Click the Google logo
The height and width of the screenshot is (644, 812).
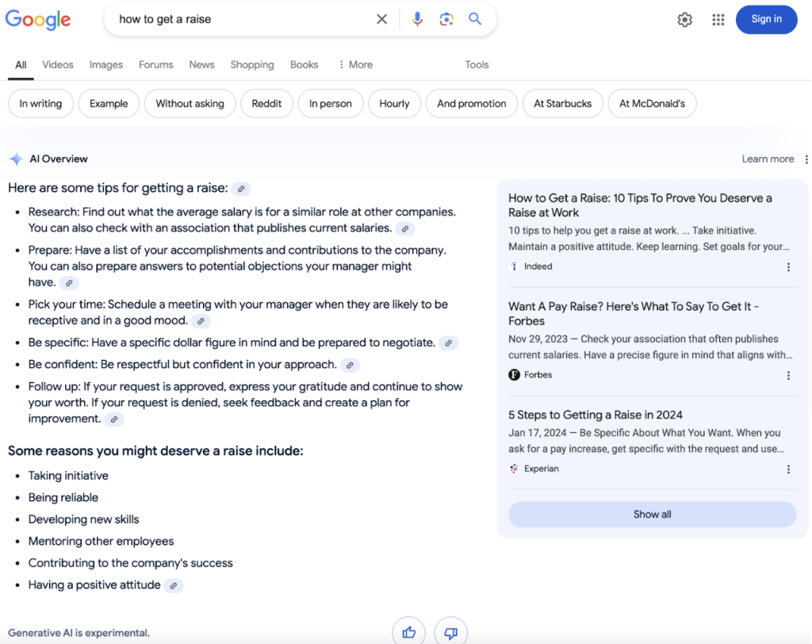tap(38, 20)
